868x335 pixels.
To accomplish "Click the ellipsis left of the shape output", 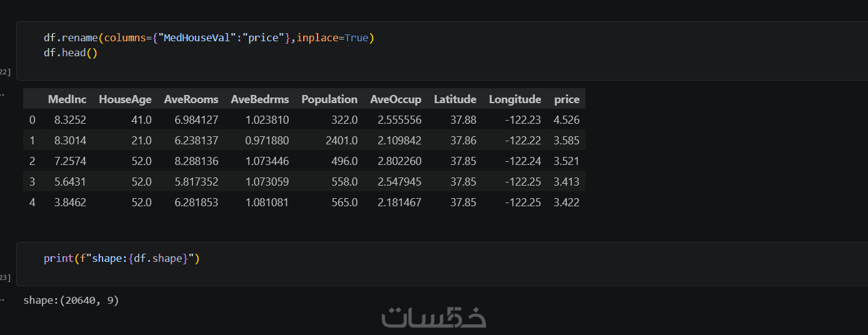I will [2, 300].
